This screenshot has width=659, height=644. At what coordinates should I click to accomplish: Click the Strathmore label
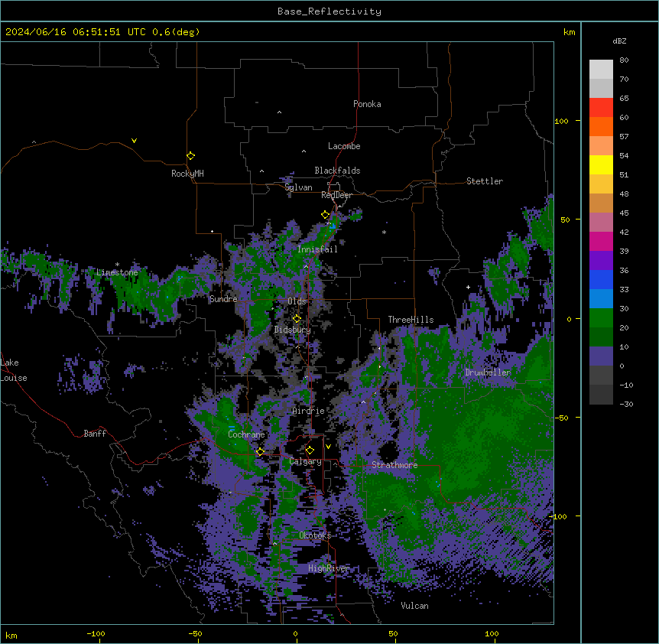[394, 465]
